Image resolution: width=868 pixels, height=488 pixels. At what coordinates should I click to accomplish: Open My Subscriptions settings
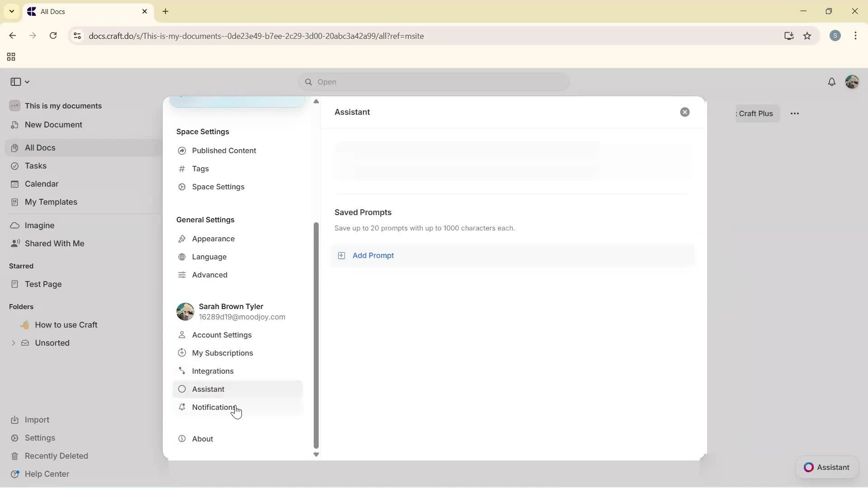click(222, 353)
